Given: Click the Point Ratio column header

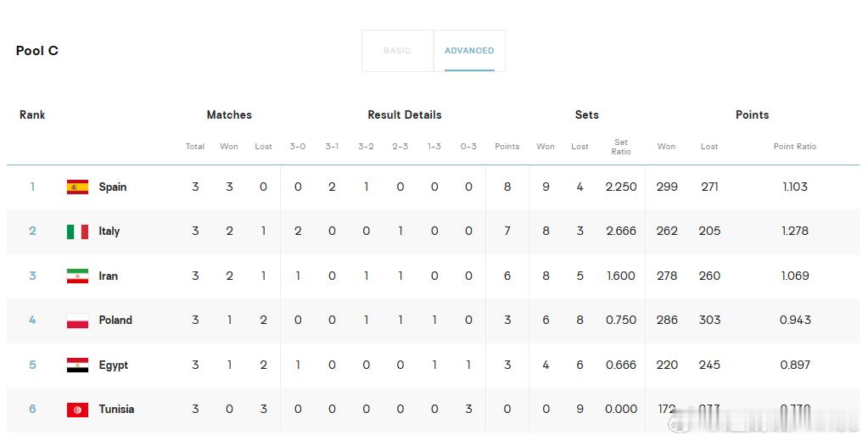Looking at the screenshot, I should [x=795, y=147].
